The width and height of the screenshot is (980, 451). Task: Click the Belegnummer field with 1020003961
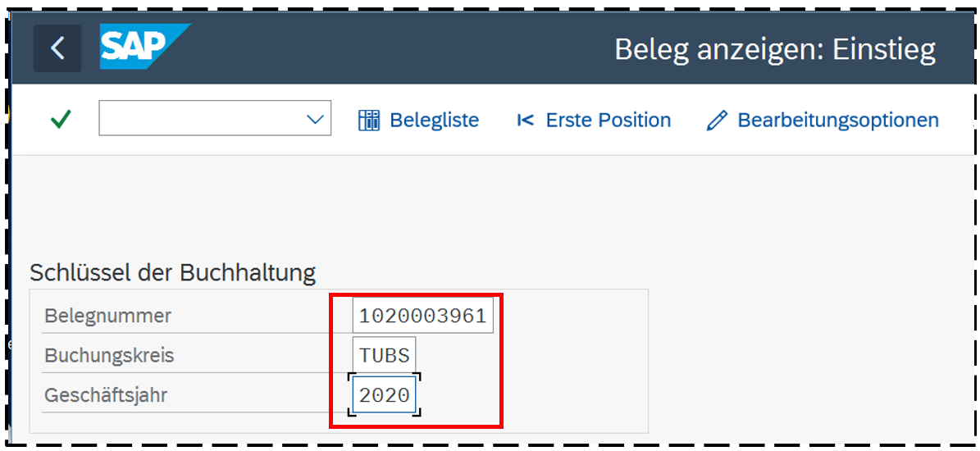tap(422, 316)
